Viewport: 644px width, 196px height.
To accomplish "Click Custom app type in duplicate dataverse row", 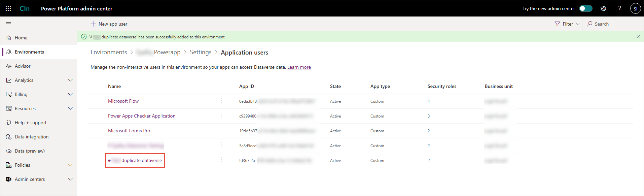I will click(377, 161).
